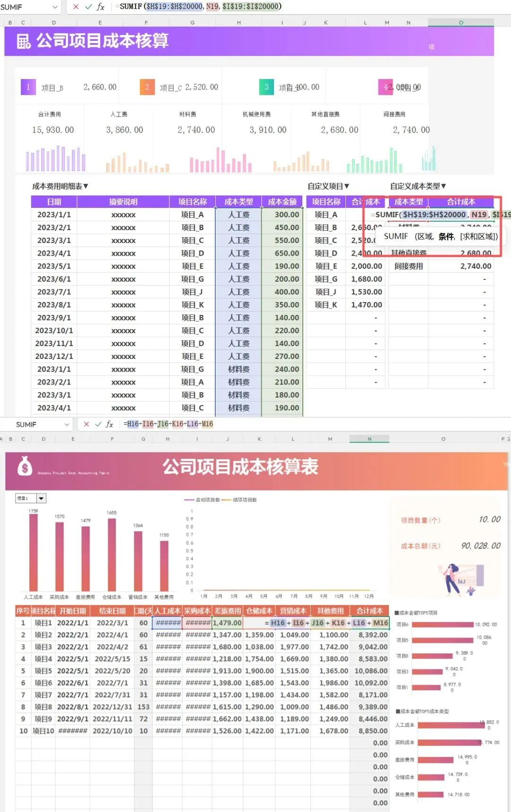Image resolution: width=511 pixels, height=812 pixels.
Task: Open the 项目1 combo box dropdown arrow
Action: coord(41,498)
